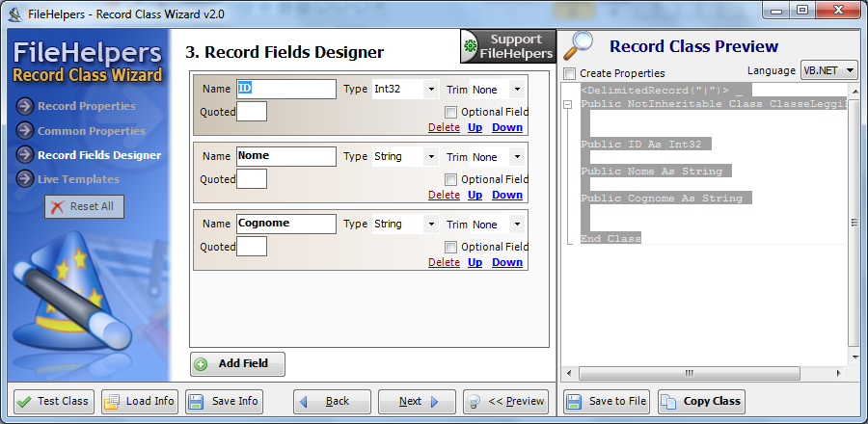The width and height of the screenshot is (868, 424).
Task: Click the Quoted box of the Nome field
Action: [252, 179]
